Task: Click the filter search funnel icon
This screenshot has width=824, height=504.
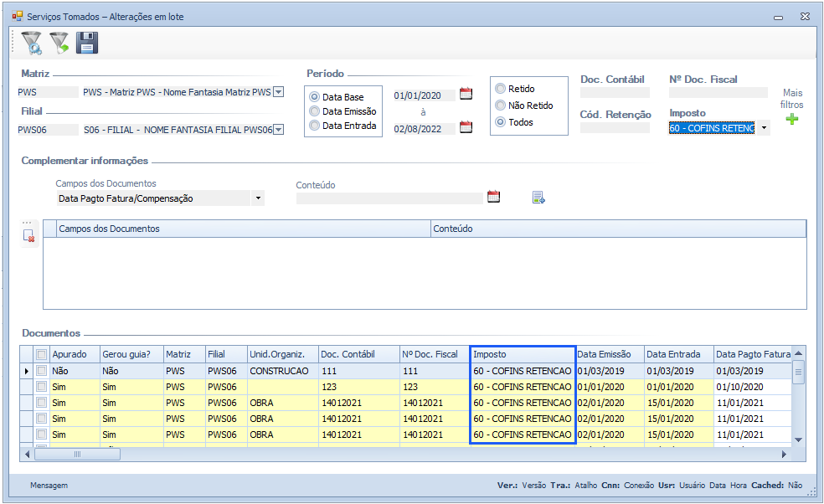Action: click(x=31, y=43)
